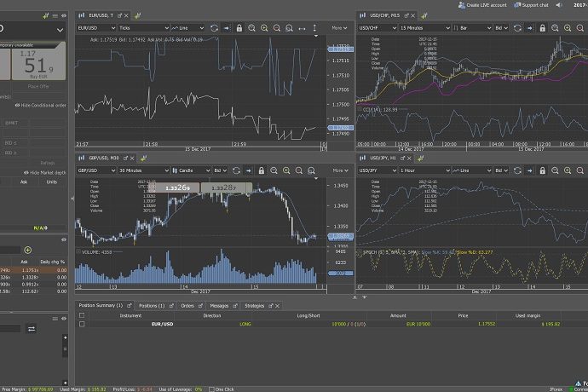This screenshot has height=392, width=588.
Task: Click refresh icon in USD/CHF chart toolbar
Action: [517, 28]
